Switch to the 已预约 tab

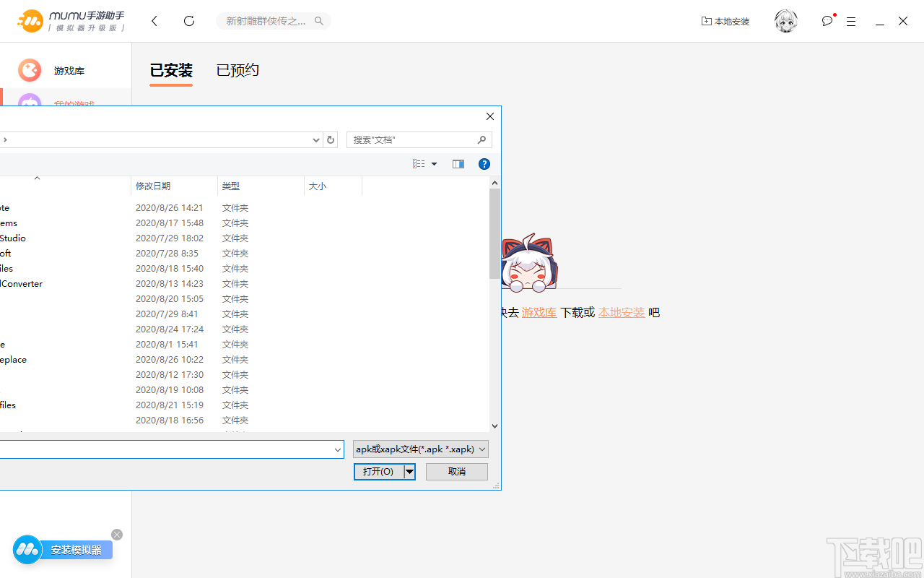[237, 70]
